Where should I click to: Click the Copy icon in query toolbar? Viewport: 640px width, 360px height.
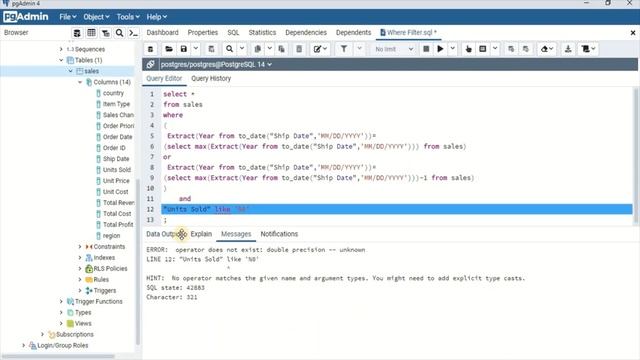(258, 49)
